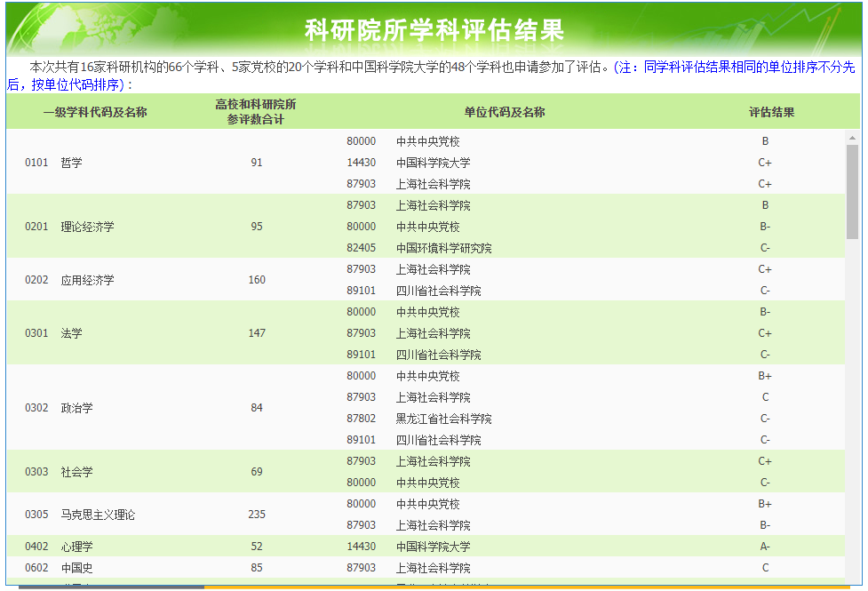Select the 0101 哲学 discipline cell
The height and width of the screenshot is (591, 868).
click(x=53, y=163)
